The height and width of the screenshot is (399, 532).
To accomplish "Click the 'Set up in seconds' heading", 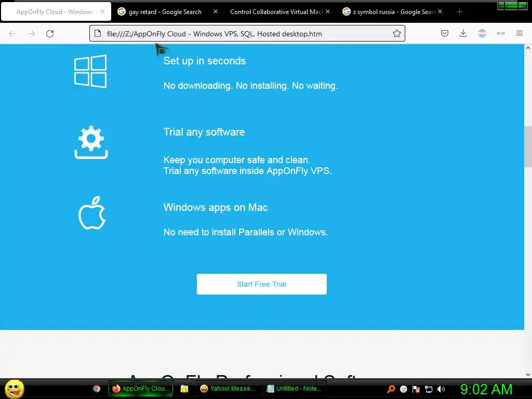I will [205, 61].
